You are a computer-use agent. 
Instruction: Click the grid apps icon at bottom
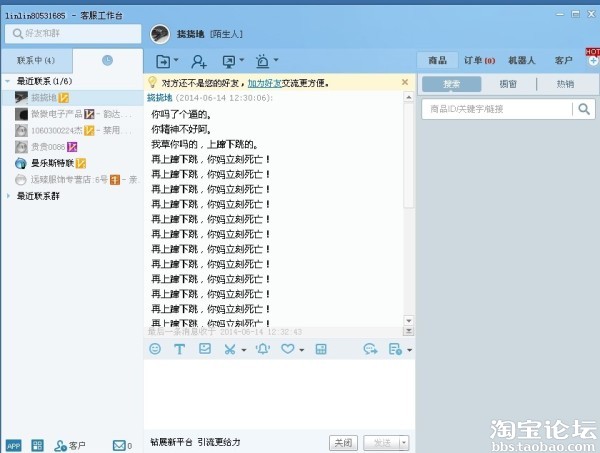click(38, 445)
